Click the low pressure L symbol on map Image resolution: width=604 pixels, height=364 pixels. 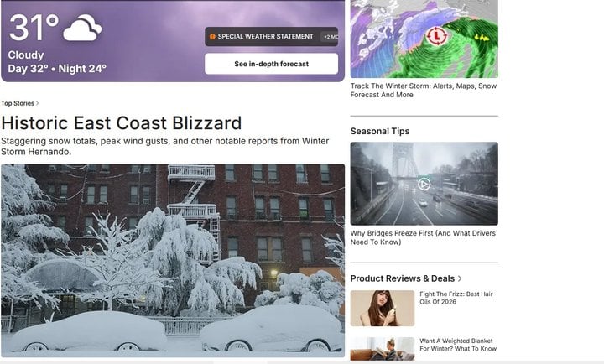click(436, 36)
